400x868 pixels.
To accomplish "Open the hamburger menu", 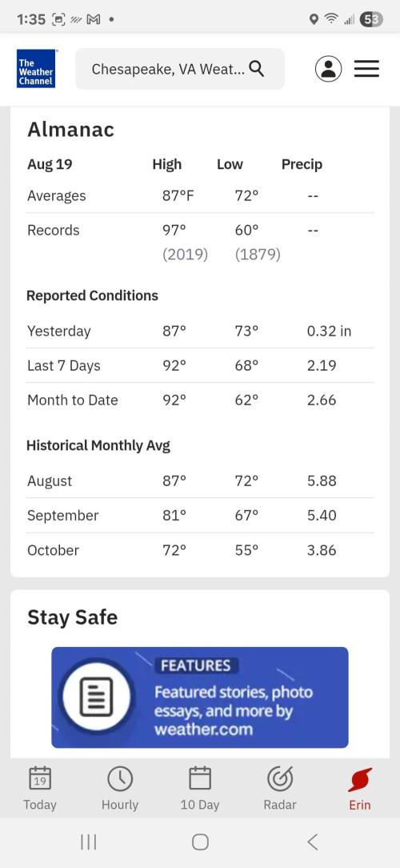I will tap(366, 69).
